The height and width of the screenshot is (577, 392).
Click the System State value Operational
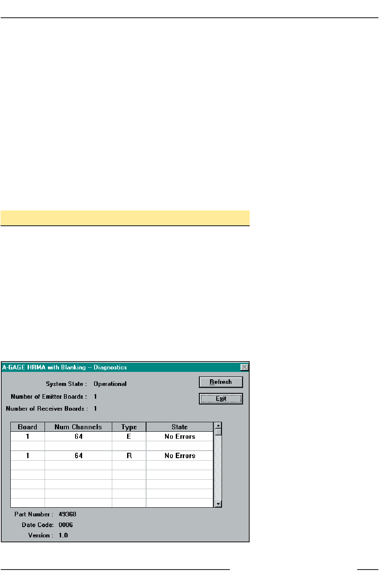(110, 384)
